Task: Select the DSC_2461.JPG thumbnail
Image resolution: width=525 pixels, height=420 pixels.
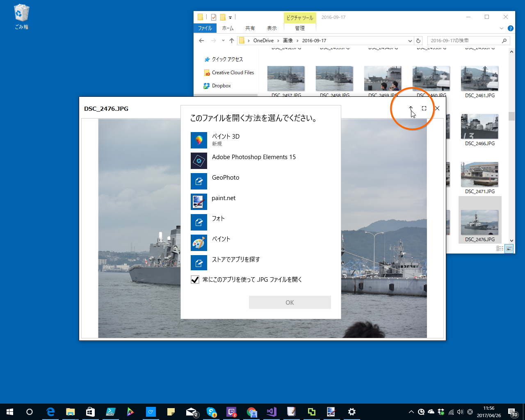Action: tap(479, 78)
